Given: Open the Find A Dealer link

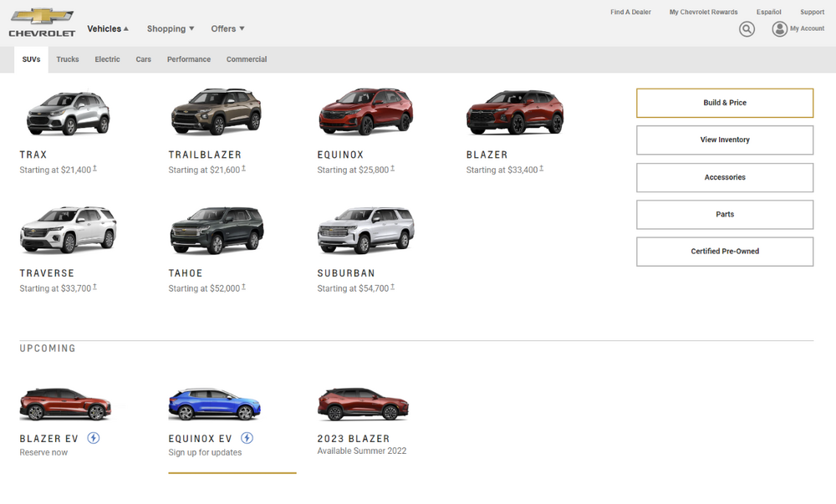Looking at the screenshot, I should click(x=630, y=13).
